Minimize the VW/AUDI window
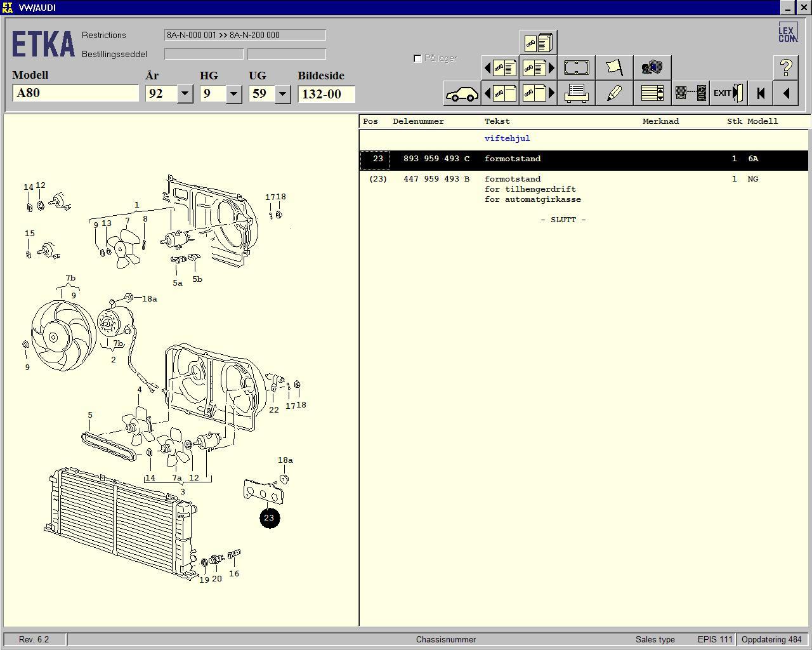 (x=787, y=8)
